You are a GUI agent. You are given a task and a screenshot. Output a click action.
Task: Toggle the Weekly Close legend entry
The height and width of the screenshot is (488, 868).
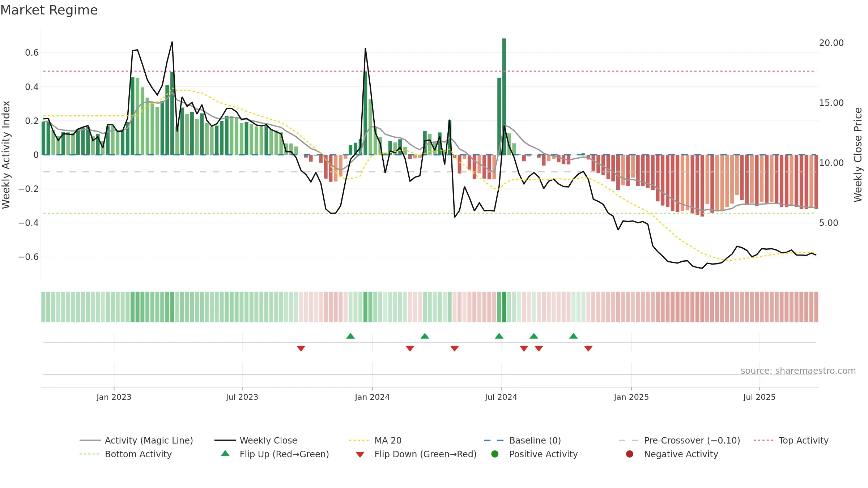click(256, 440)
